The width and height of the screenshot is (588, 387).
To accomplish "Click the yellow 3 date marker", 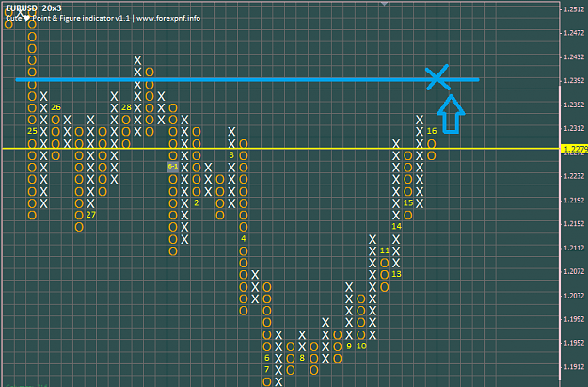I will coord(231,155).
